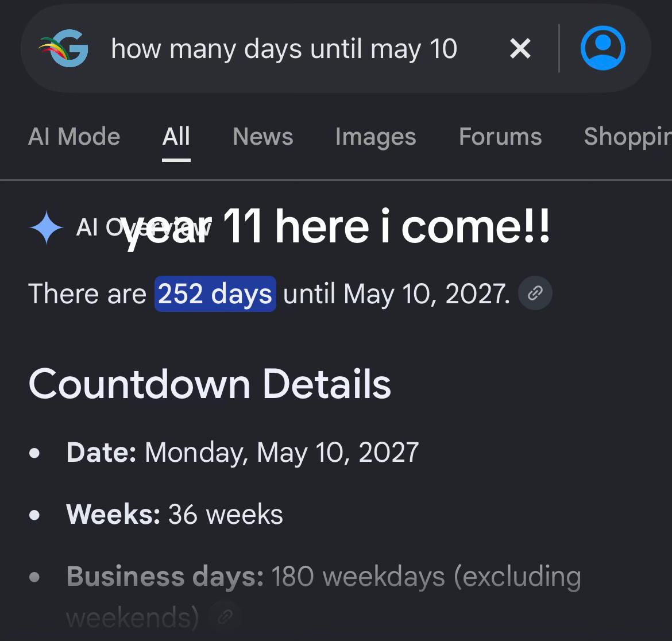Switch to Shopping tab
The width and height of the screenshot is (672, 641).
tap(628, 137)
